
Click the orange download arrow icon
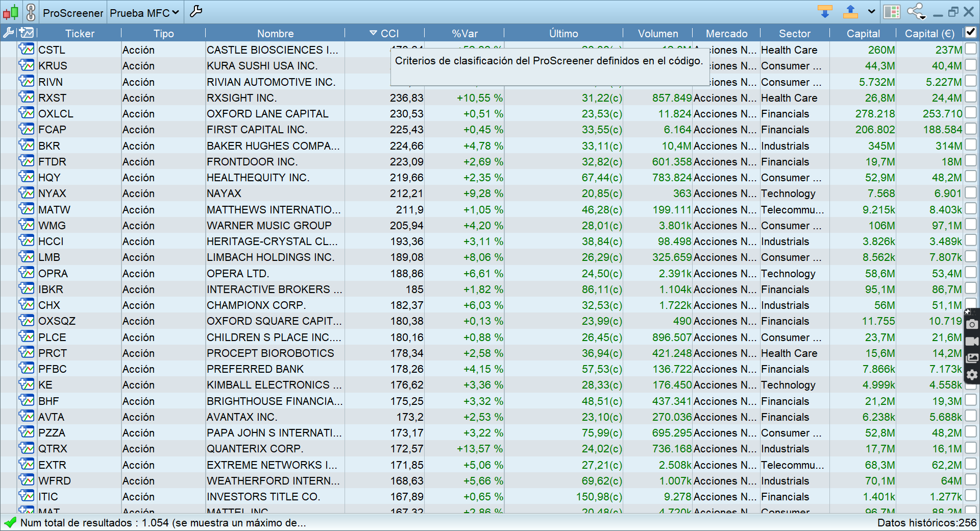tap(825, 12)
